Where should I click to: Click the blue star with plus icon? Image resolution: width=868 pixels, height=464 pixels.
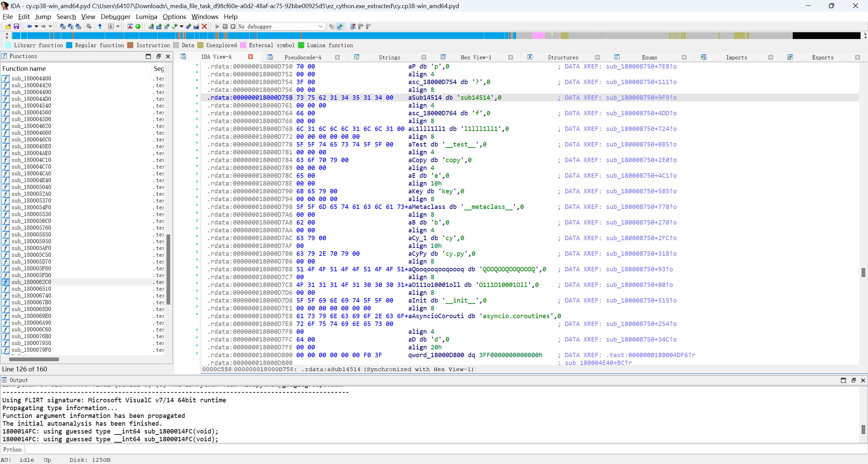(189, 26)
